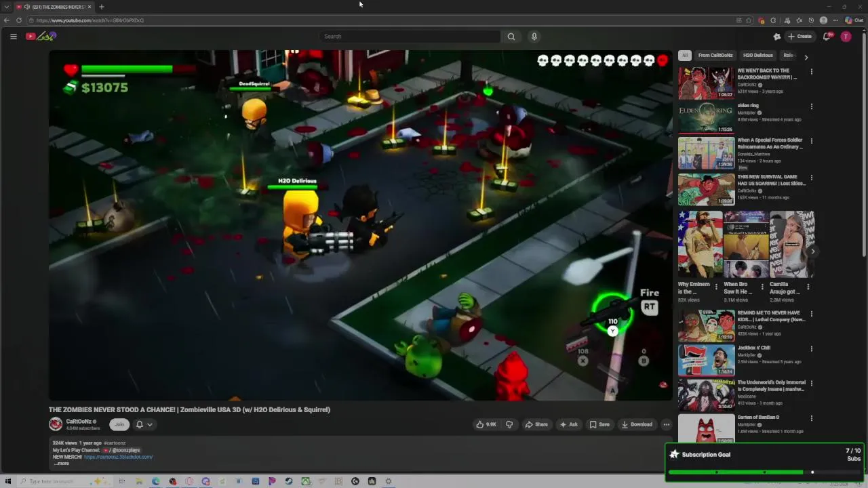Viewport: 868px width, 488px height.
Task: Select the H2O Delirious filter chip
Action: (757, 56)
